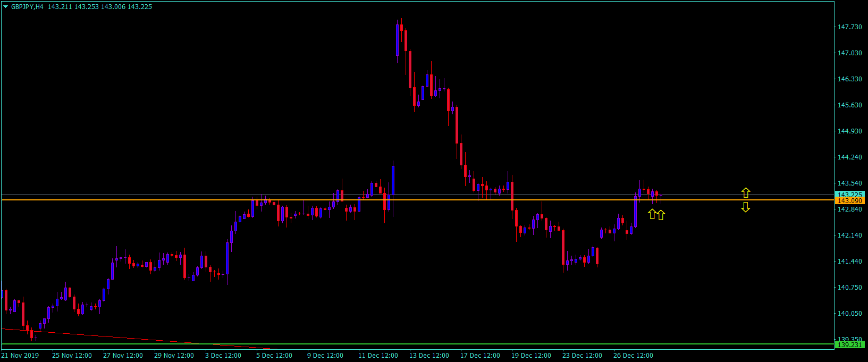
Task: Select the green horizontal line near 139.231
Action: tap(417, 344)
